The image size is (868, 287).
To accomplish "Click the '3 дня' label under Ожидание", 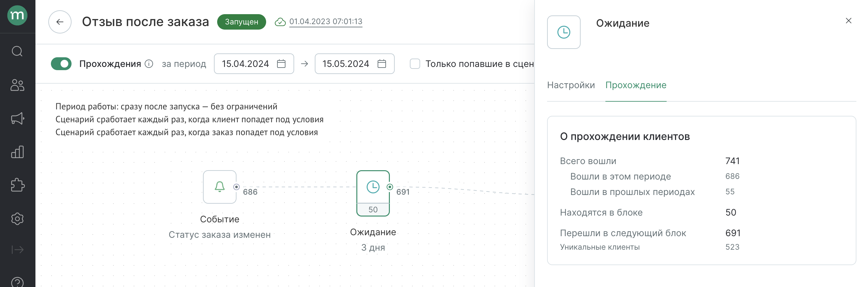I will (x=373, y=247).
